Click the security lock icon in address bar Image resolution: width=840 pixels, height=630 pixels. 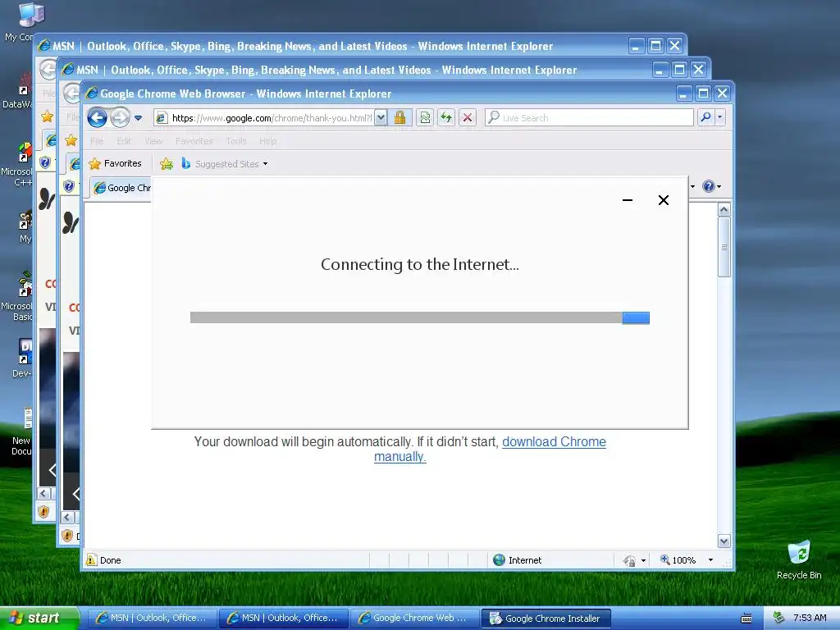coord(399,117)
